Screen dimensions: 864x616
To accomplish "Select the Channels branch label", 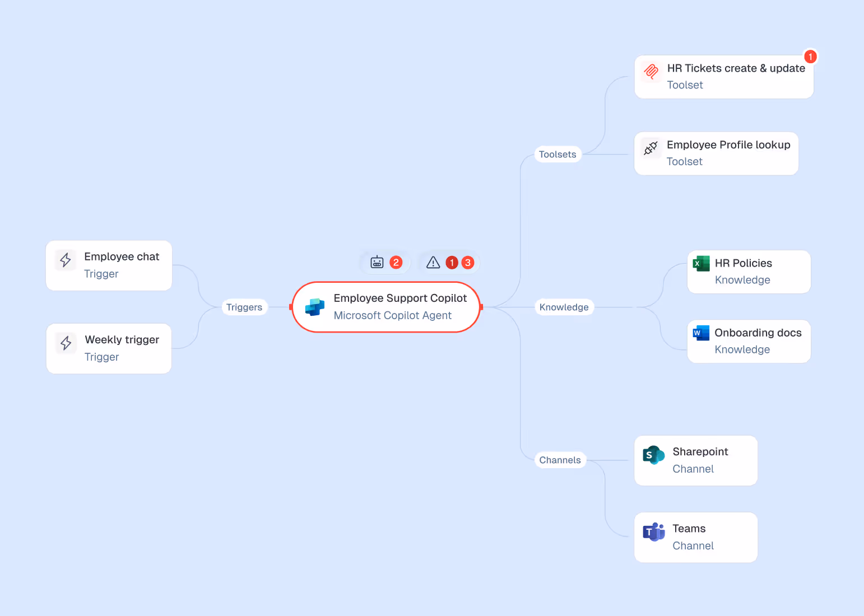I will pyautogui.click(x=560, y=460).
